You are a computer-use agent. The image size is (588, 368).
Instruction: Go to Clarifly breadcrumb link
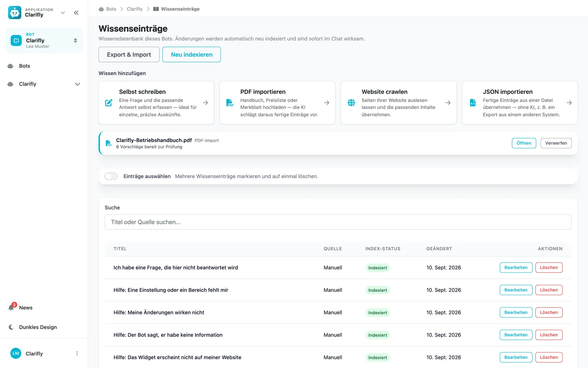click(135, 9)
